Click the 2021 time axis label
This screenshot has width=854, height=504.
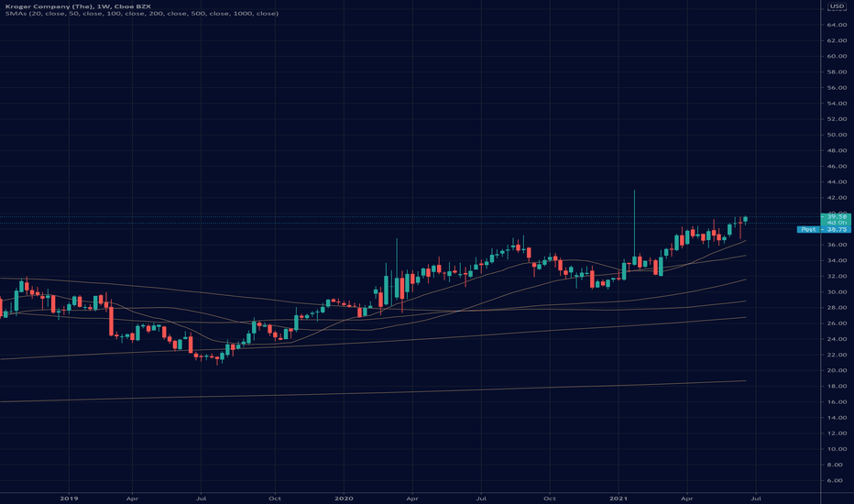pos(619,499)
